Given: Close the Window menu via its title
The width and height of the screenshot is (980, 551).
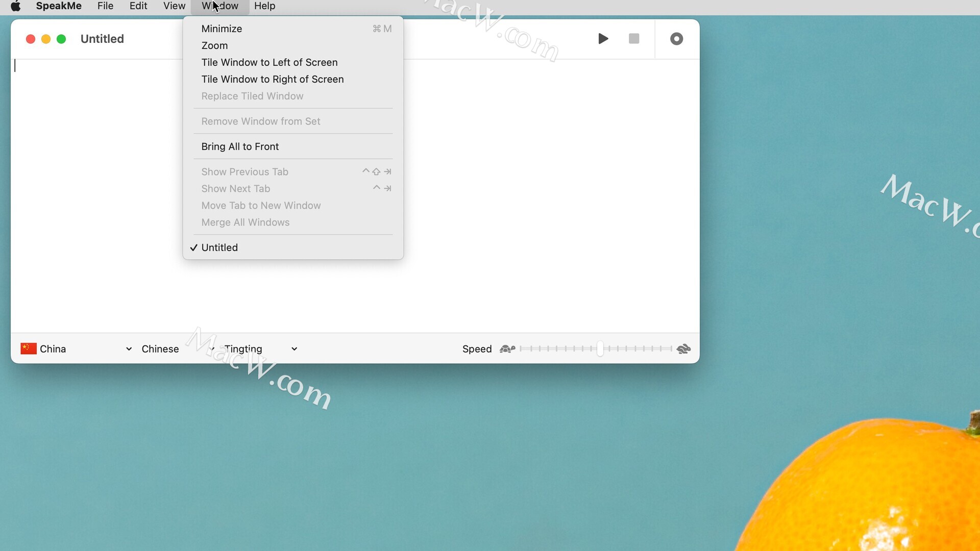Looking at the screenshot, I should [220, 6].
